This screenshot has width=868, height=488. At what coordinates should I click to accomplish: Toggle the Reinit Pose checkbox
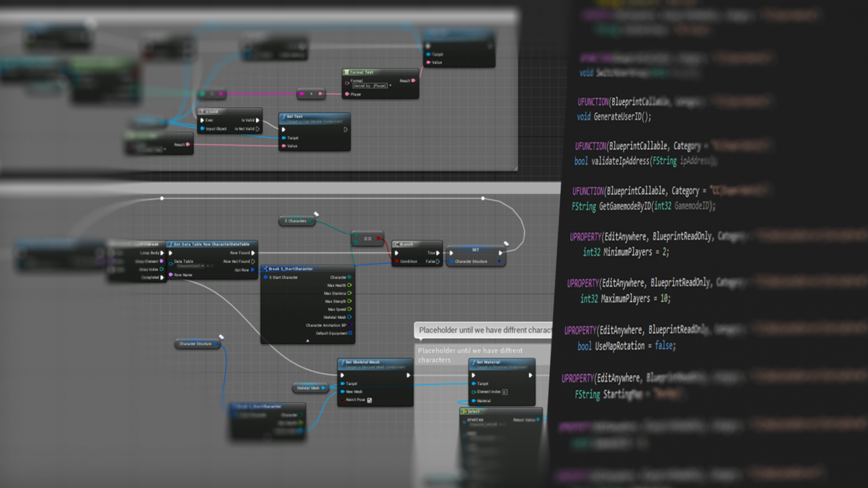[x=369, y=400]
